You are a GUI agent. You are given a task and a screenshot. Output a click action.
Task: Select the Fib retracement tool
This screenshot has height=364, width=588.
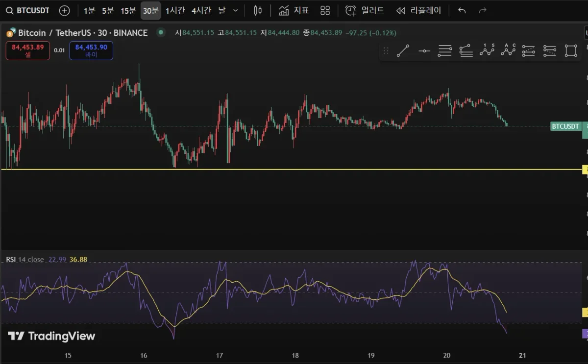[445, 50]
